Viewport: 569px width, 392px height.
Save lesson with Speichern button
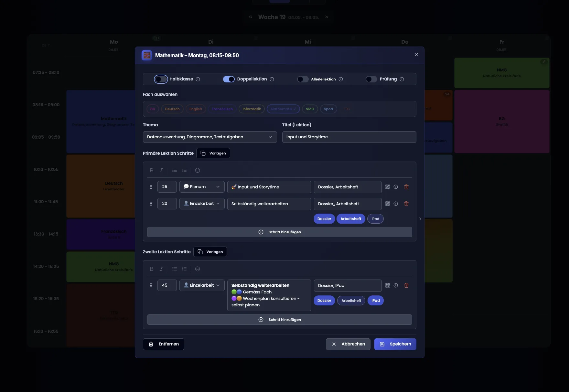pyautogui.click(x=395, y=344)
